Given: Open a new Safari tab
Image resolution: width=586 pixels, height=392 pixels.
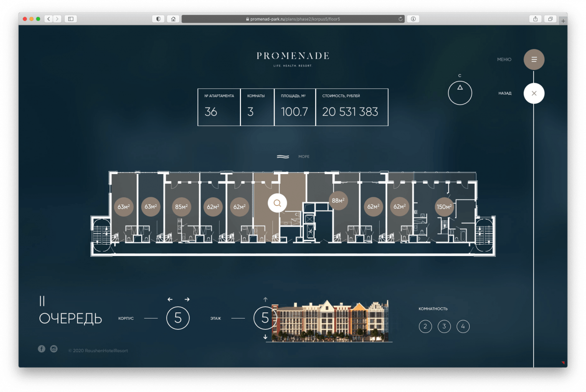Looking at the screenshot, I should click(563, 21).
